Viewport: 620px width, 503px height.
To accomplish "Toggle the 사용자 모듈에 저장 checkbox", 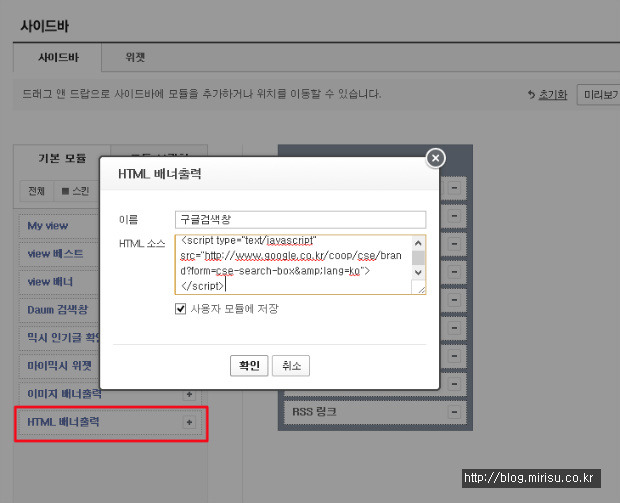I will tap(180, 308).
